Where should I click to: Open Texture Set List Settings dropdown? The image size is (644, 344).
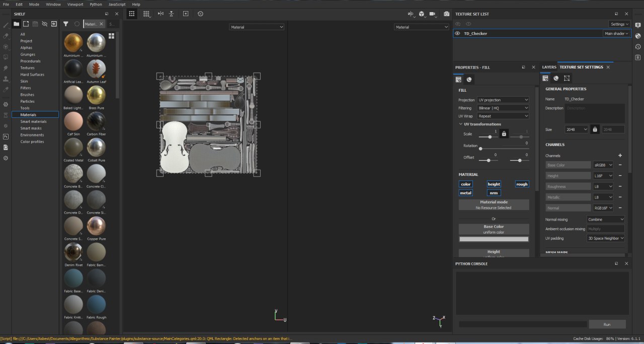[x=619, y=24]
